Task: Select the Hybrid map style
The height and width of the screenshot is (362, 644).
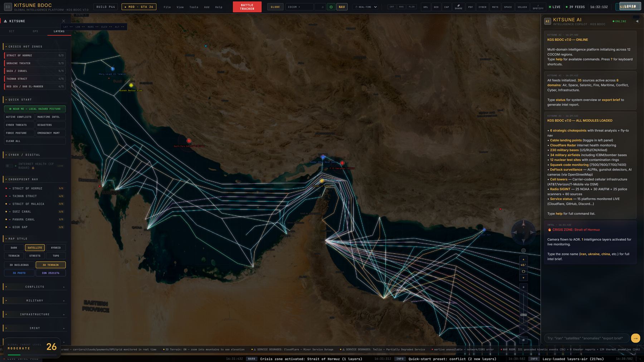Action: pyautogui.click(x=56, y=248)
